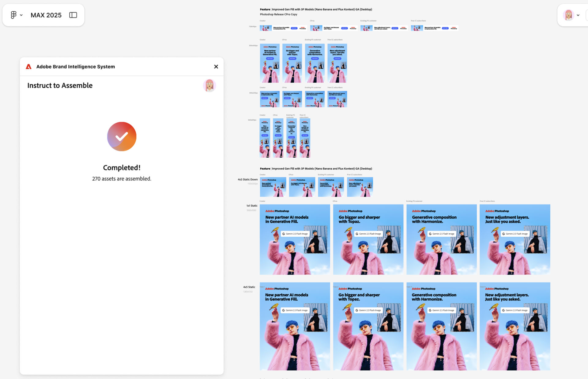Screen dimensions: 588x379
Task: Click the 4x3 Static Down row label
Action: (247, 179)
